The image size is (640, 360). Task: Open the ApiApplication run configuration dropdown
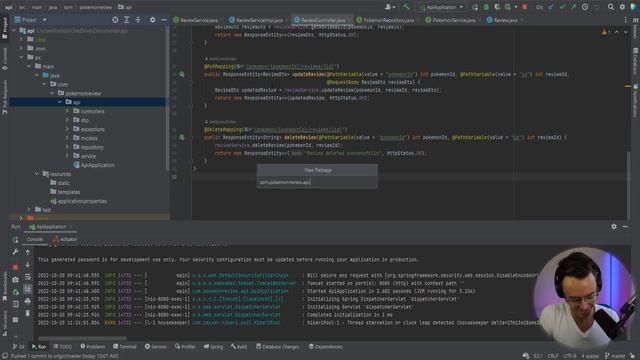coord(441,7)
